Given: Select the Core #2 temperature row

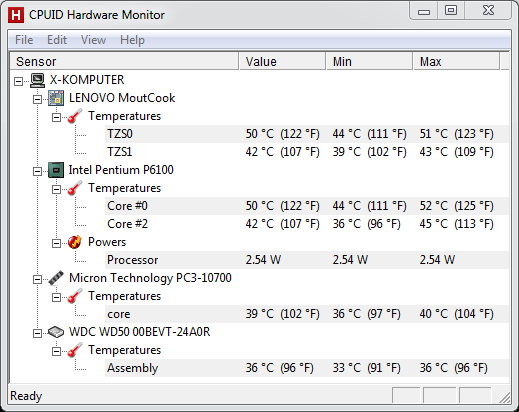Looking at the screenshot, I should pyautogui.click(x=307, y=224).
